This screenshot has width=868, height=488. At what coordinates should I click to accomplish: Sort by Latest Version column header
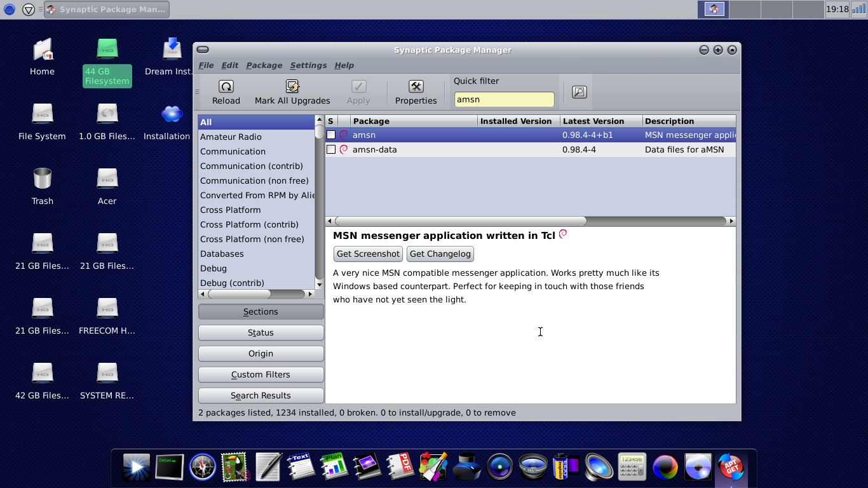point(601,121)
